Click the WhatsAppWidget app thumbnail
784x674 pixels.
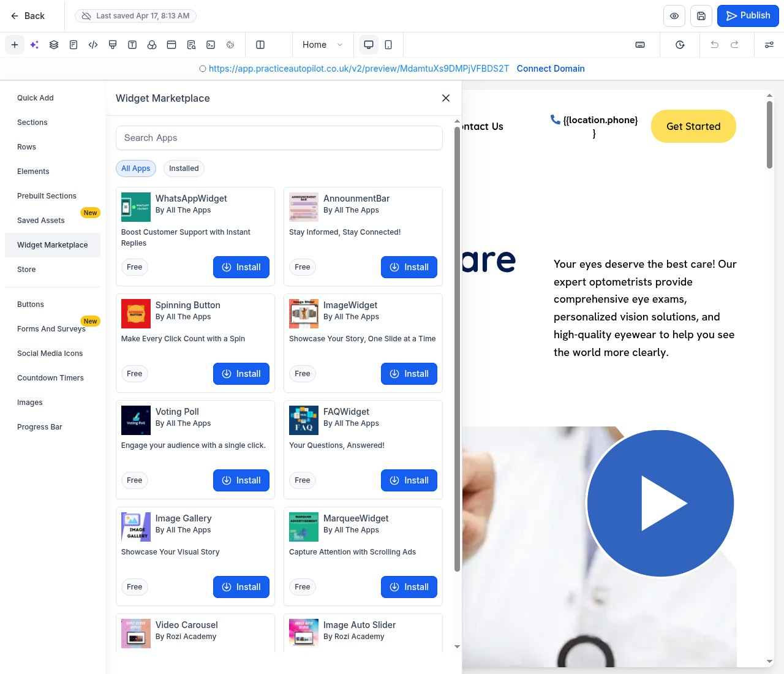(136, 207)
